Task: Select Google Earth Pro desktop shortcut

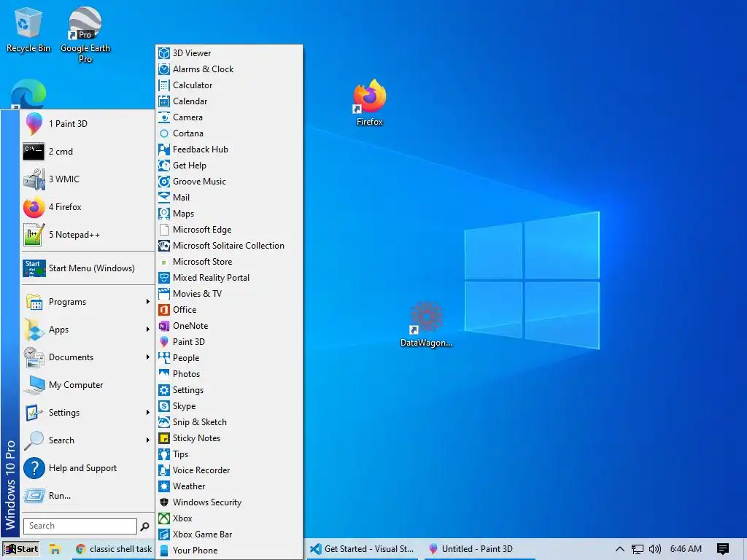Action: point(85,35)
